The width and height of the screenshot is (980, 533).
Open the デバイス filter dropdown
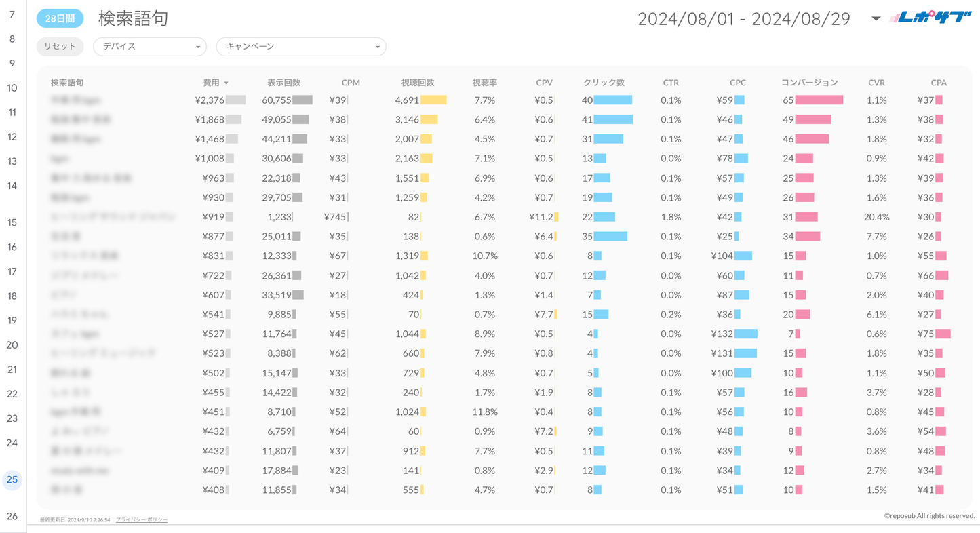point(150,47)
